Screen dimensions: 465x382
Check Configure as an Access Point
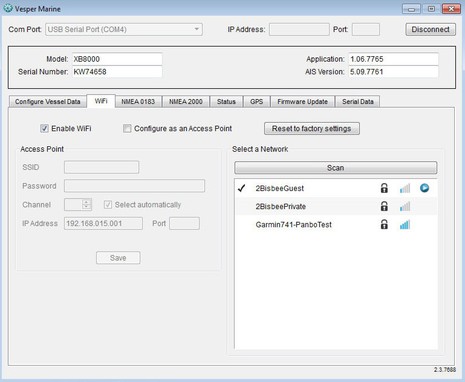point(127,128)
